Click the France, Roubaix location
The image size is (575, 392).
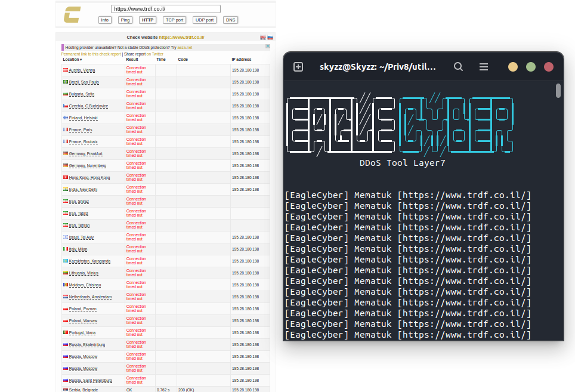(84, 142)
